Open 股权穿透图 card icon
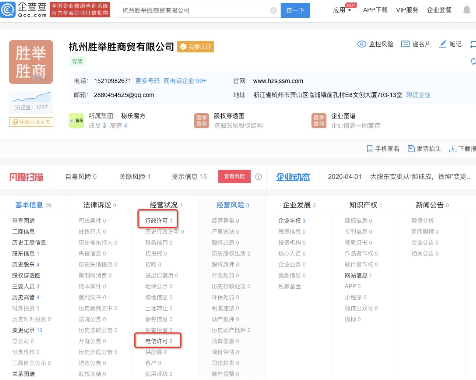 201,120
